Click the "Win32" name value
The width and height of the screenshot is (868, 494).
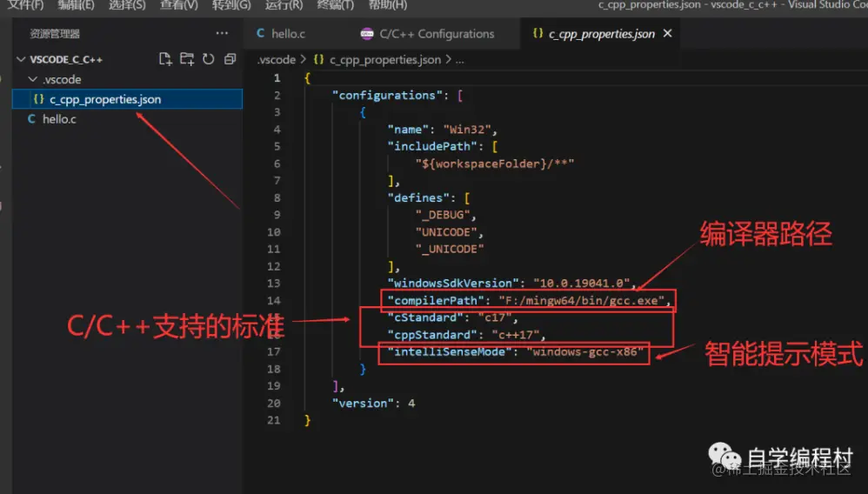tap(467, 130)
